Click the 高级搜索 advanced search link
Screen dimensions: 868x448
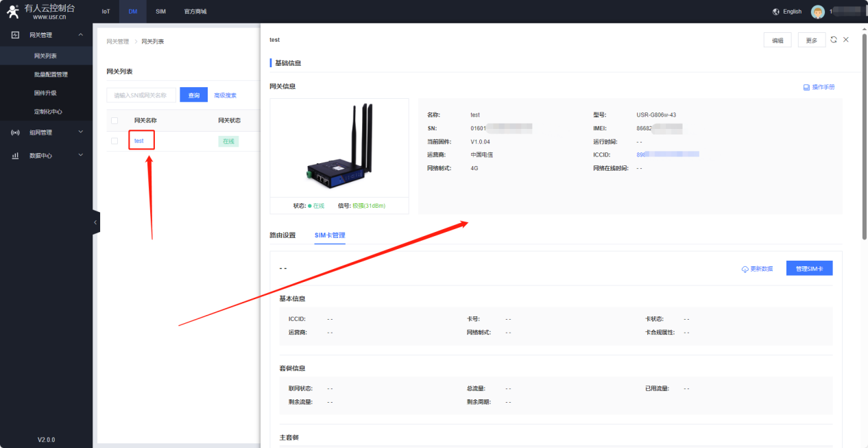(225, 95)
